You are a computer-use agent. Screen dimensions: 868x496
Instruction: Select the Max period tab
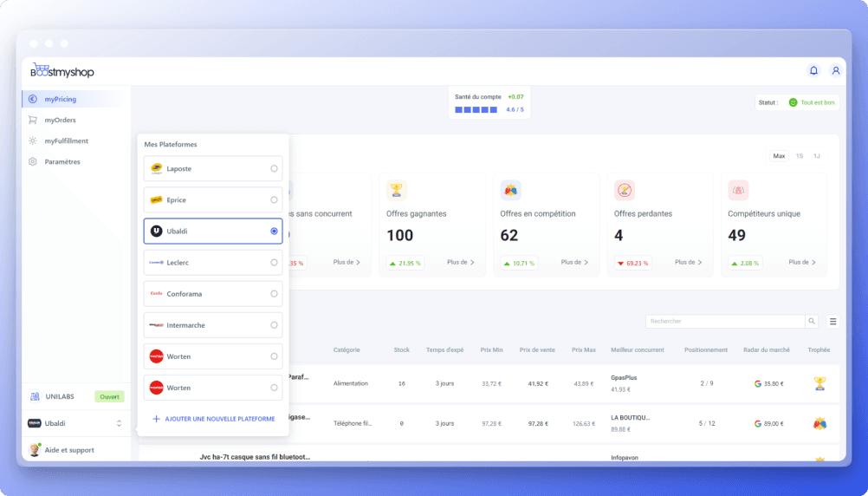tap(779, 156)
